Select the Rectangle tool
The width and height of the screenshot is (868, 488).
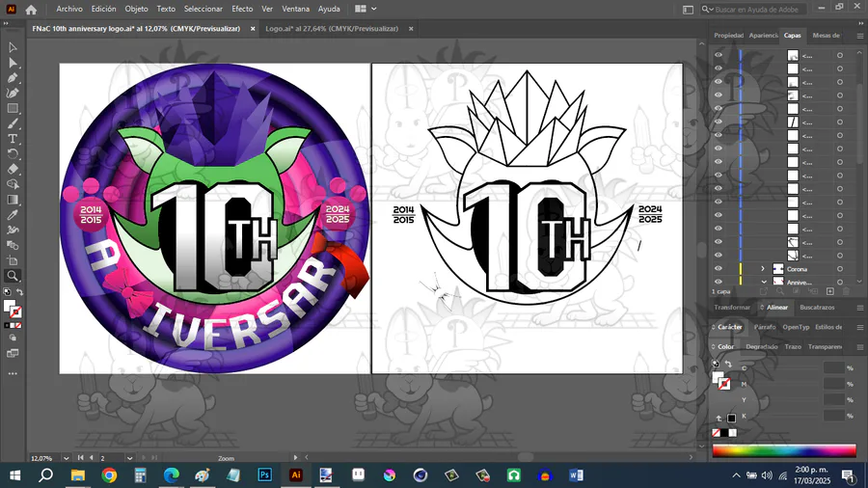coord(13,108)
